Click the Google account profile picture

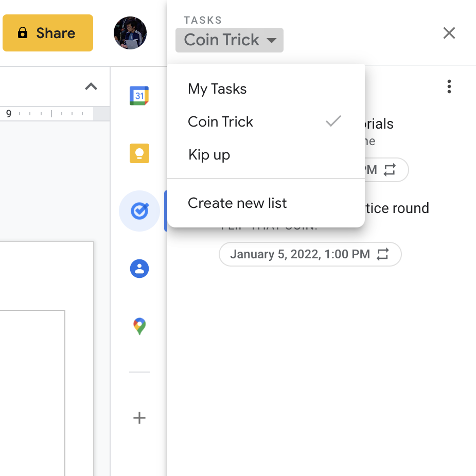(x=130, y=33)
